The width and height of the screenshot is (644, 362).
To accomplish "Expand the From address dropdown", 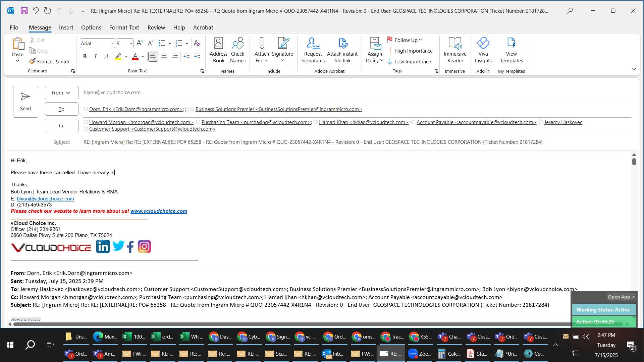I will tap(61, 93).
